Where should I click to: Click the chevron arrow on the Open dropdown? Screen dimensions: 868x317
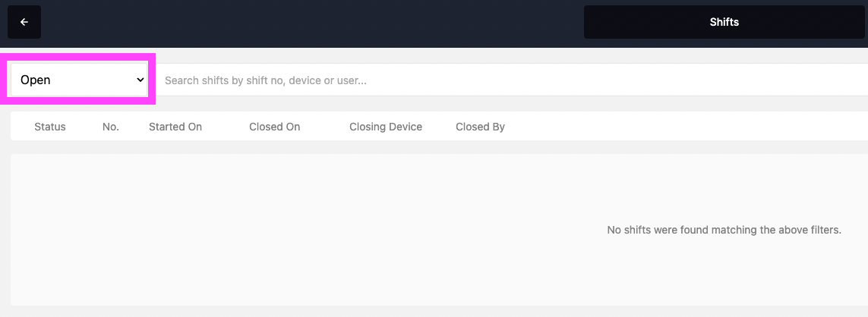pyautogui.click(x=140, y=80)
